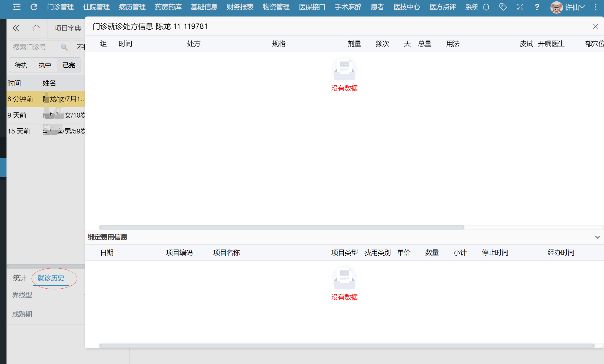Switch to 项目字典 tab
This screenshot has height=364, width=604.
point(68,28)
